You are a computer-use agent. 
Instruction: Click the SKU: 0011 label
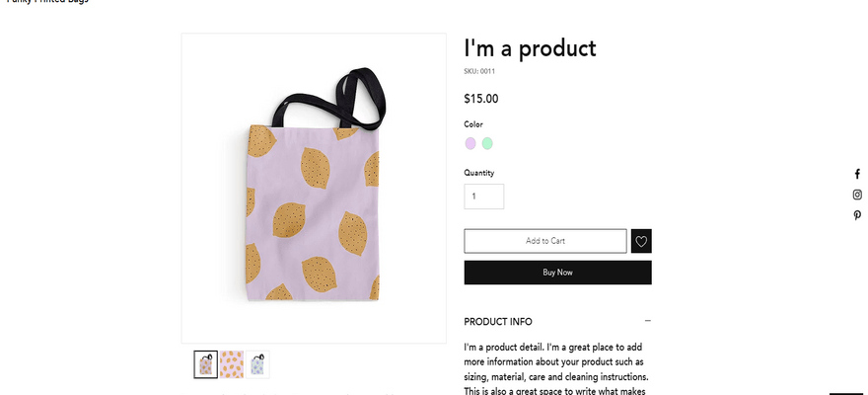tap(479, 71)
